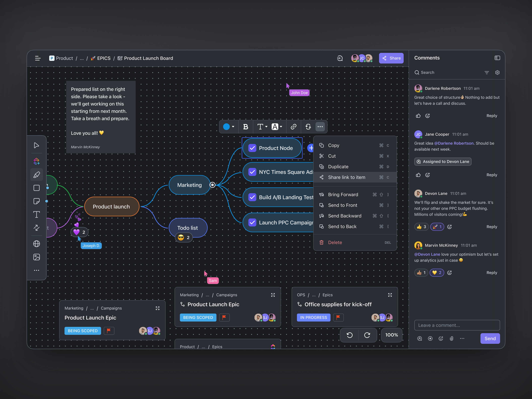Undo the last canvas action
Viewport: 532px width, 399px height.
tap(349, 335)
